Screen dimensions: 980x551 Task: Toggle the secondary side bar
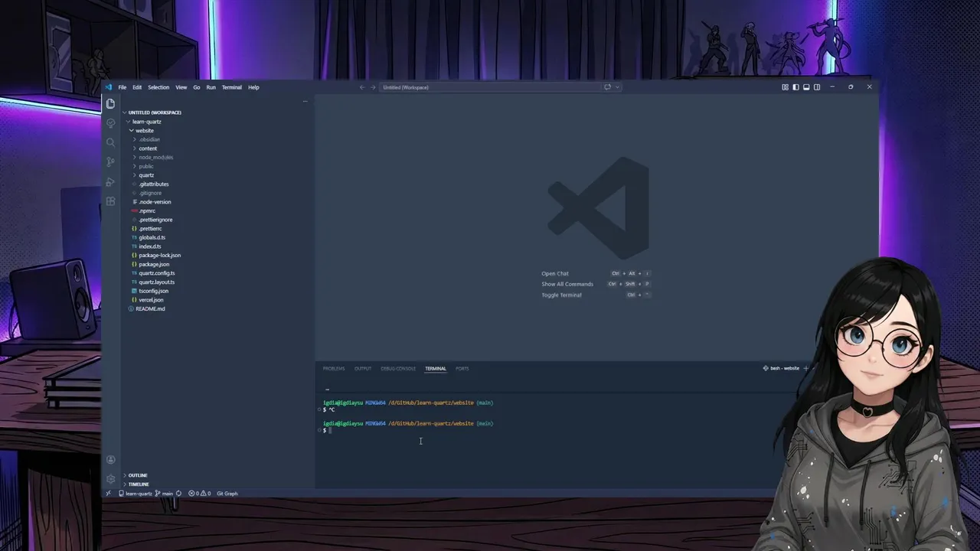(x=817, y=87)
